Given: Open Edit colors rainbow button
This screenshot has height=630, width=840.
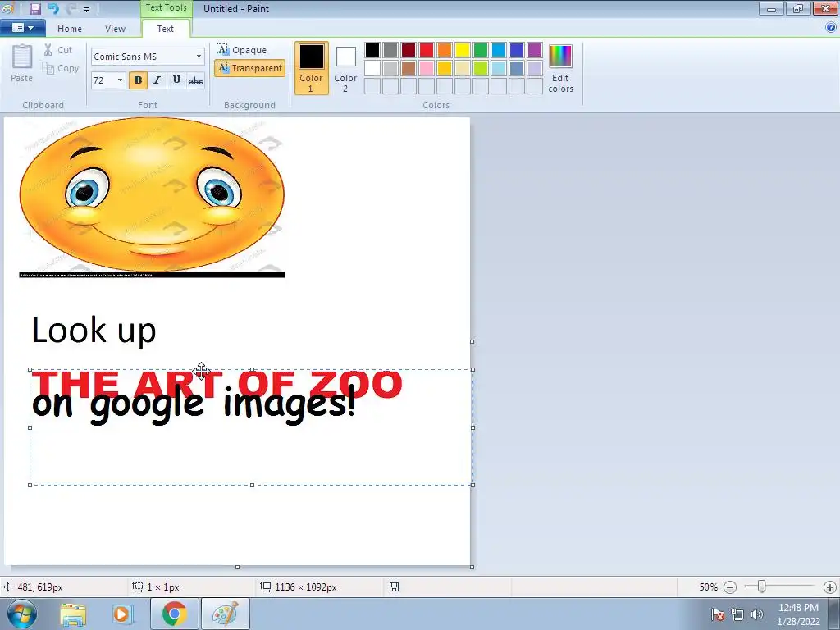Looking at the screenshot, I should pyautogui.click(x=560, y=68).
